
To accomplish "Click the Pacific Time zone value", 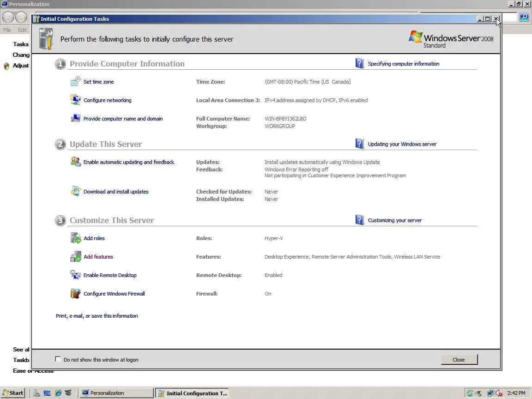I will pos(308,82).
